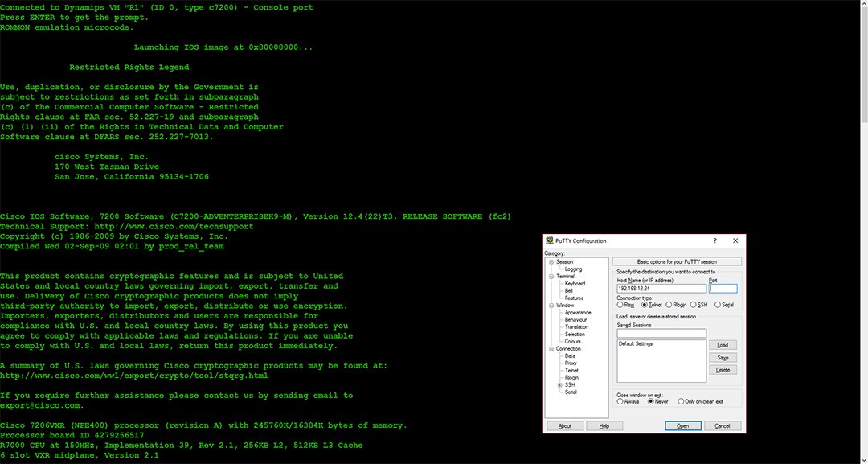
Task: Open the Serial category in the tree
Action: point(571,392)
